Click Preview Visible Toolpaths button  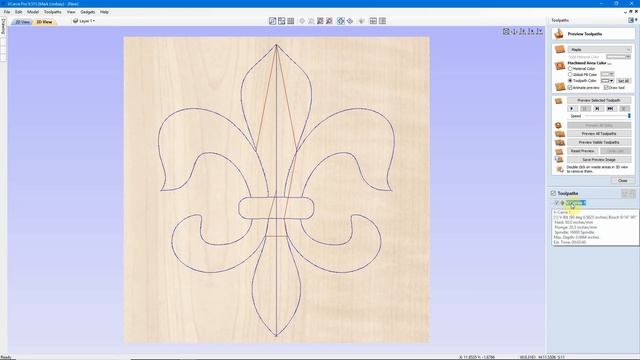(599, 142)
